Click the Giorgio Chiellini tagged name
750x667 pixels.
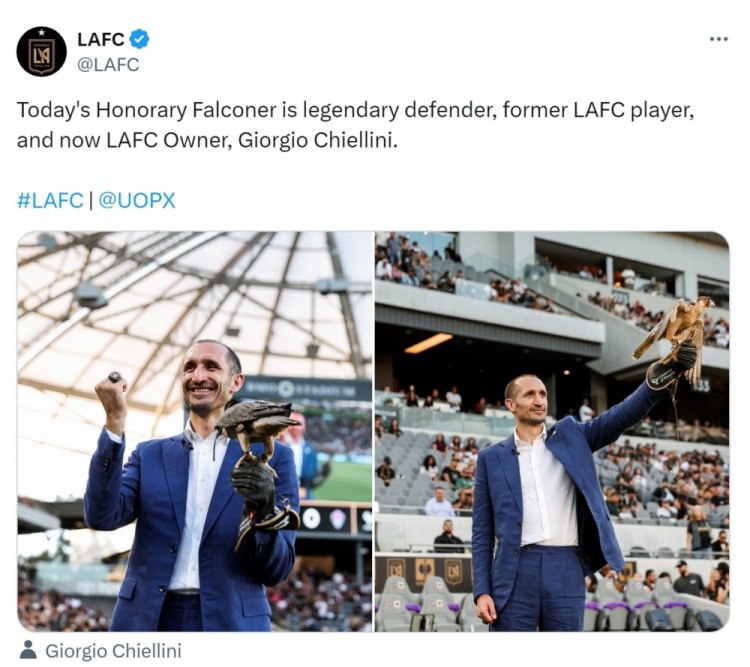(113, 651)
